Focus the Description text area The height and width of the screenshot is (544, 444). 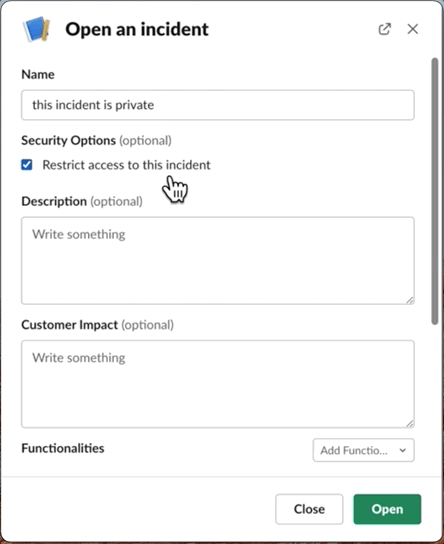[218, 261]
